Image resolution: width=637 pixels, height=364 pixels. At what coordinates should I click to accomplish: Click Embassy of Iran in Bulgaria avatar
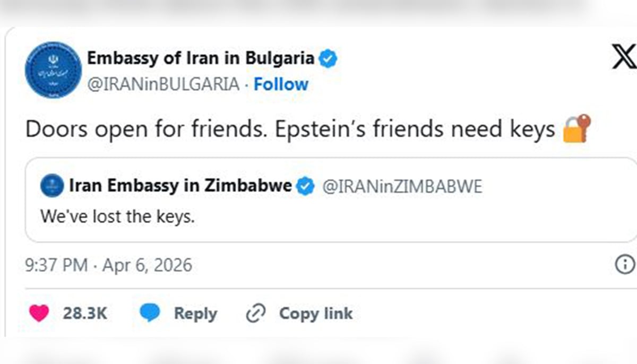(53, 71)
